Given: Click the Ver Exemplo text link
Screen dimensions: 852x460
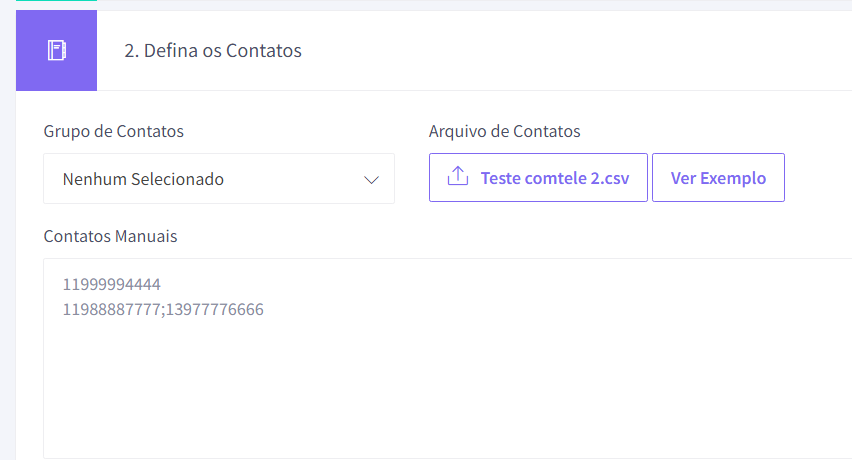Looking at the screenshot, I should [x=718, y=178].
